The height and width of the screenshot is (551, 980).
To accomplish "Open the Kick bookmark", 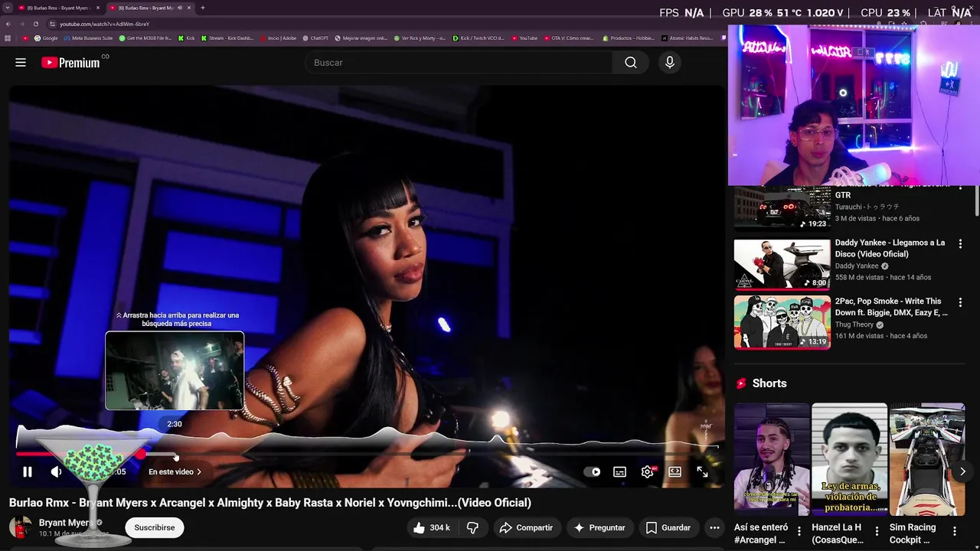I will pyautogui.click(x=187, y=38).
